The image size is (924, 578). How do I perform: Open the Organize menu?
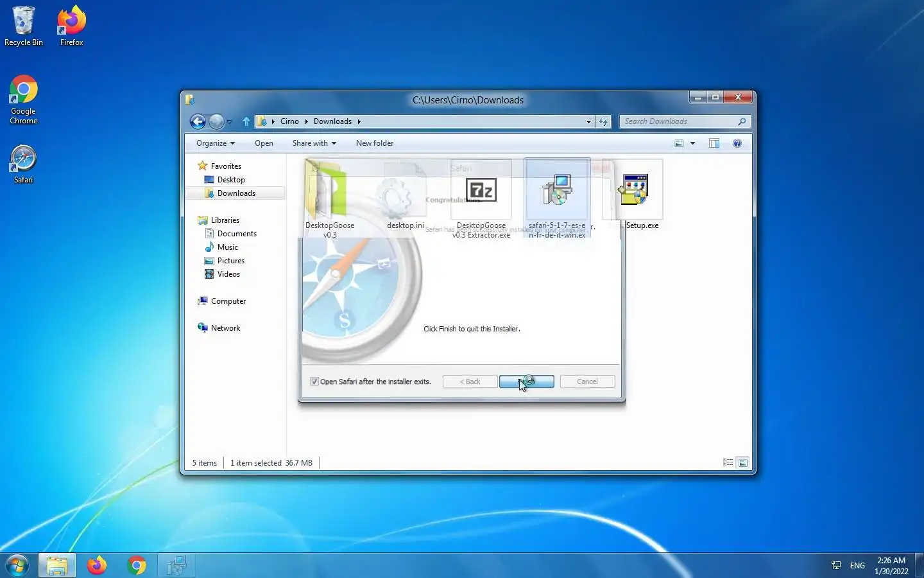(x=216, y=143)
